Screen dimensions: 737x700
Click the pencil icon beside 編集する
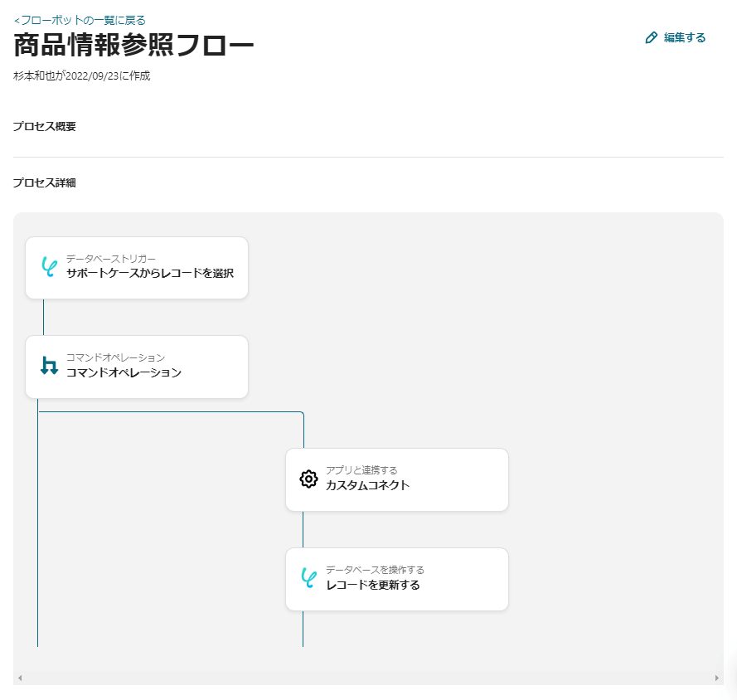click(x=652, y=37)
